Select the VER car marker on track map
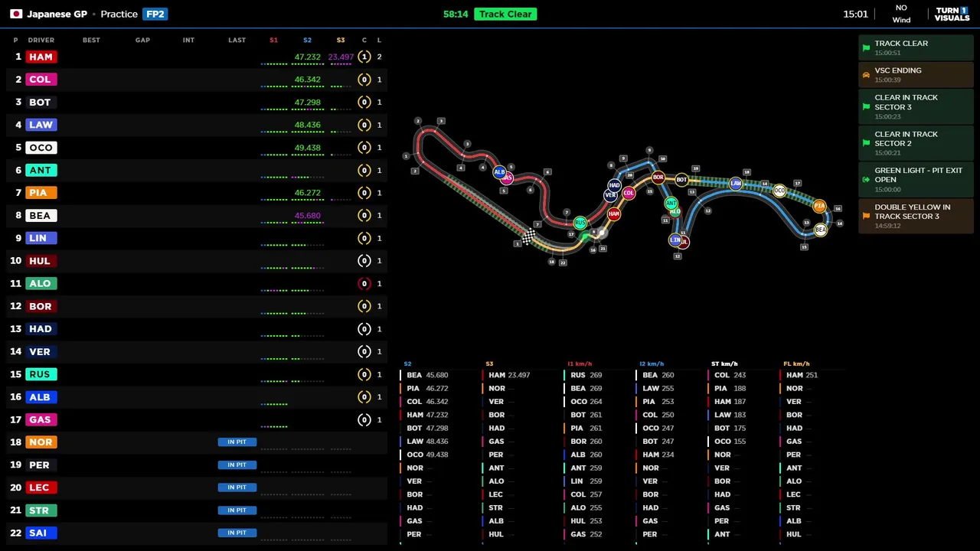980x551 pixels. pyautogui.click(x=610, y=195)
